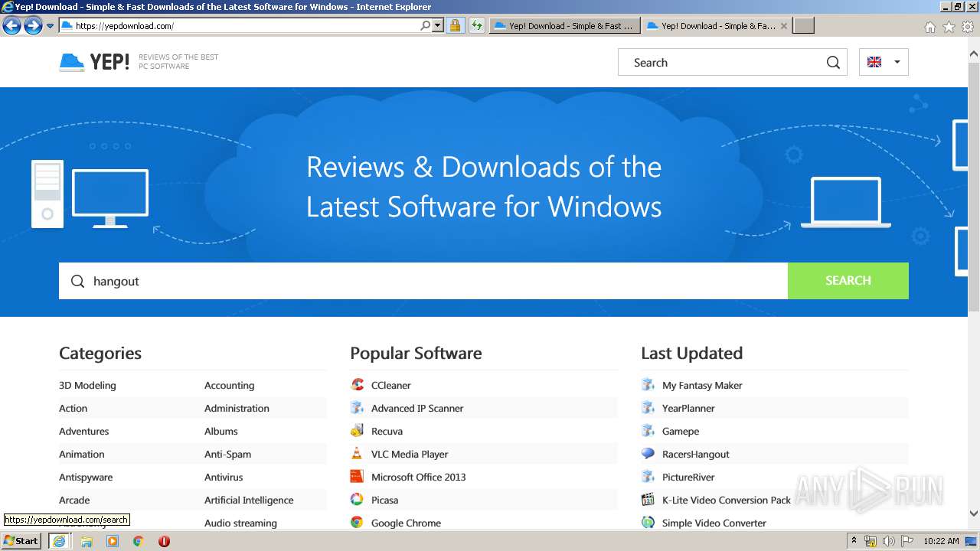The width and height of the screenshot is (980, 551).
Task: Open the CCleaner software link
Action: (x=390, y=385)
